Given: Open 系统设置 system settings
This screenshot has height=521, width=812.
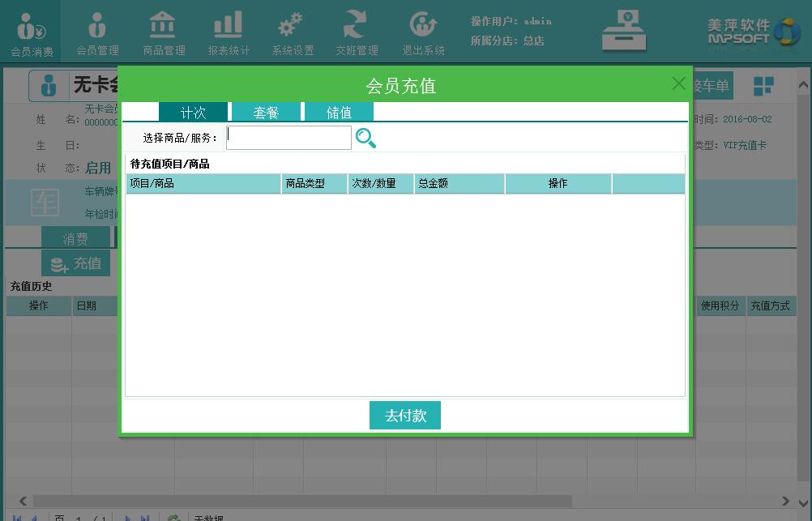Looking at the screenshot, I should click(292, 34).
